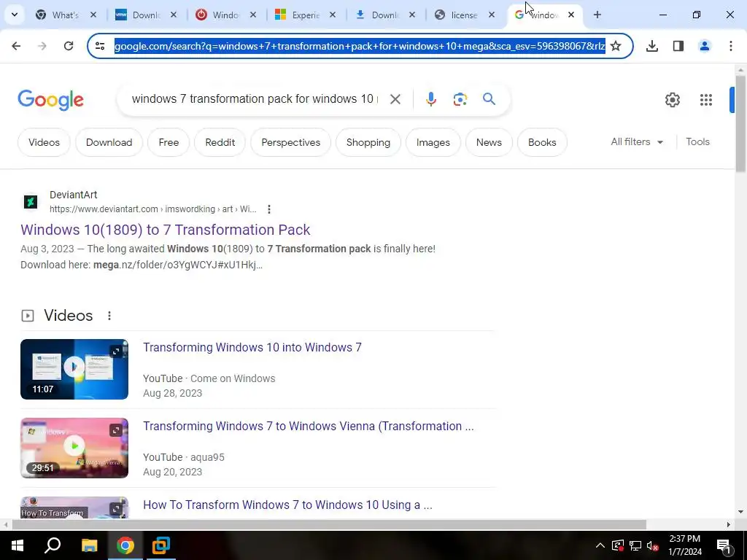Play the 11:07 video thumbnail

coord(74,369)
